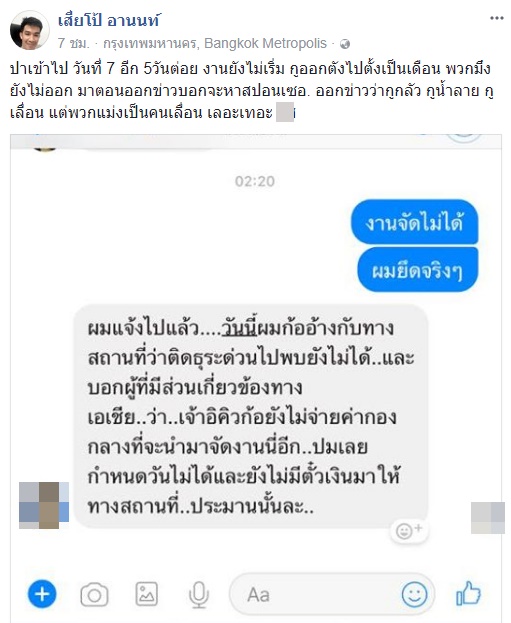Open the post options three-dot menu
Viewport: 511px width, 623px height.
pyautogui.click(x=497, y=18)
